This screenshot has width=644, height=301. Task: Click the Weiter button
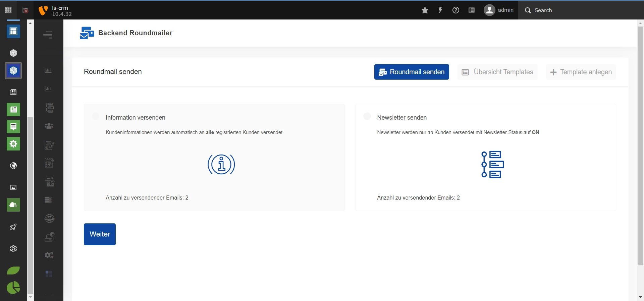tap(100, 234)
